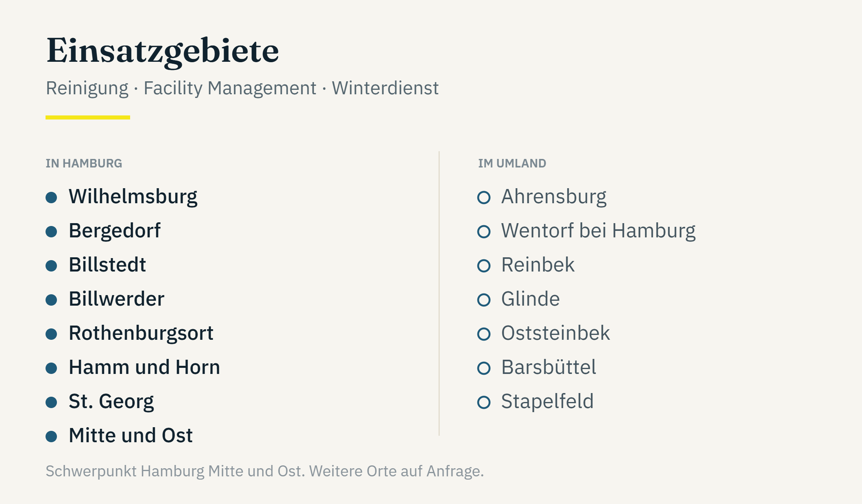Click the yellow underline accent bar

coord(88,117)
